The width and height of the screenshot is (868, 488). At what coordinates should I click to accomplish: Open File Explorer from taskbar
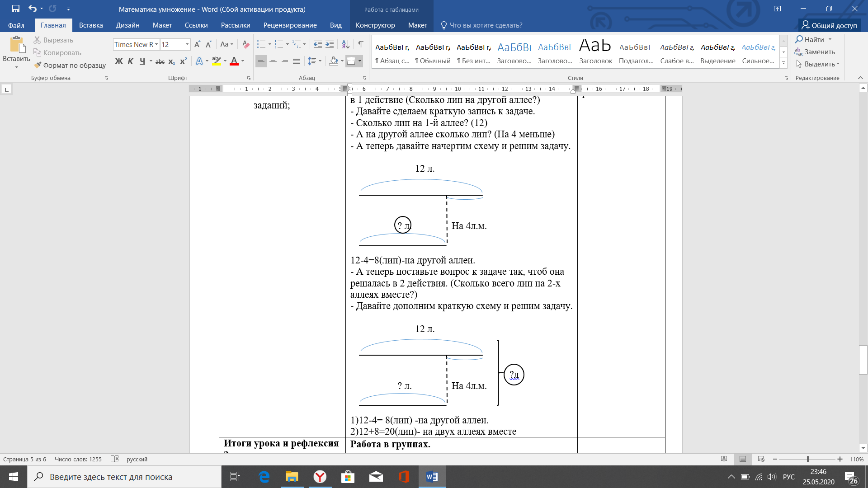292,477
